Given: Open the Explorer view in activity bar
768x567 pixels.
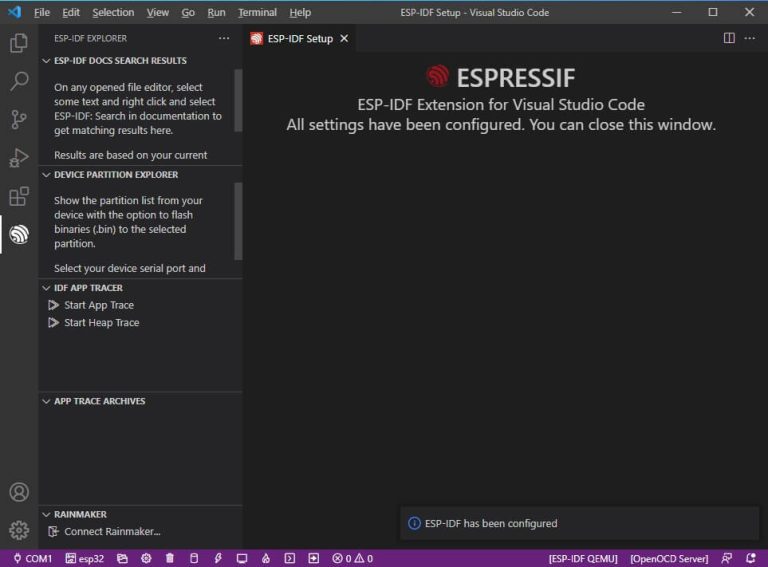Looking at the screenshot, I should pyautogui.click(x=19, y=43).
